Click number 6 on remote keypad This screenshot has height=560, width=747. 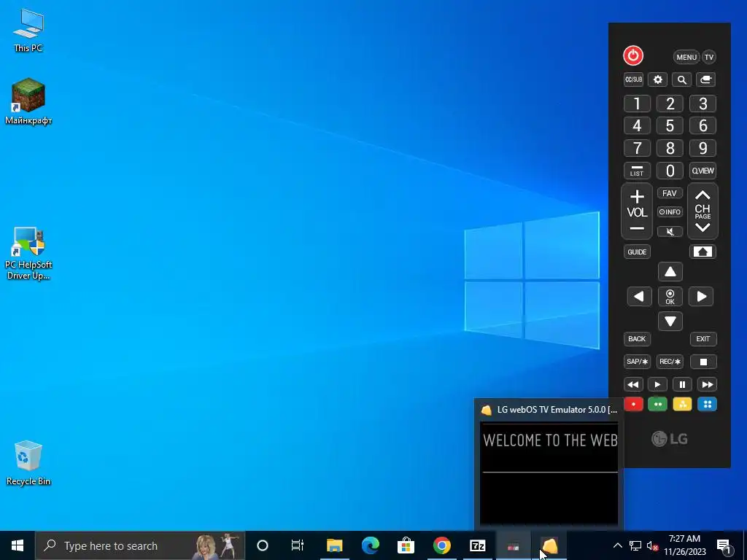(x=703, y=125)
